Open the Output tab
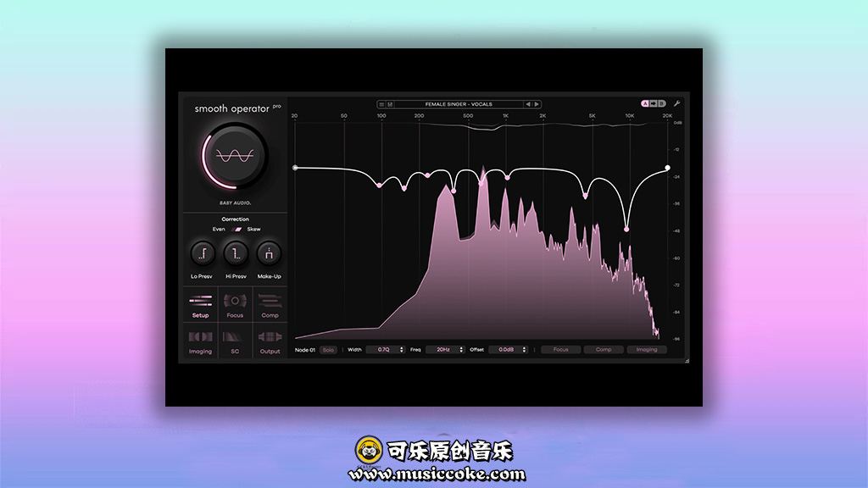The height and width of the screenshot is (488, 868). tap(270, 342)
